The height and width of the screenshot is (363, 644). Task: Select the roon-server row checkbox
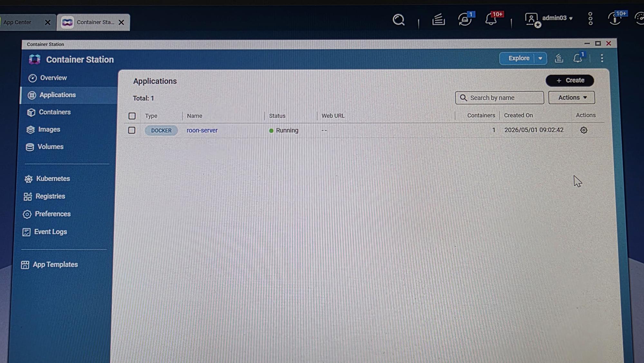point(132,130)
